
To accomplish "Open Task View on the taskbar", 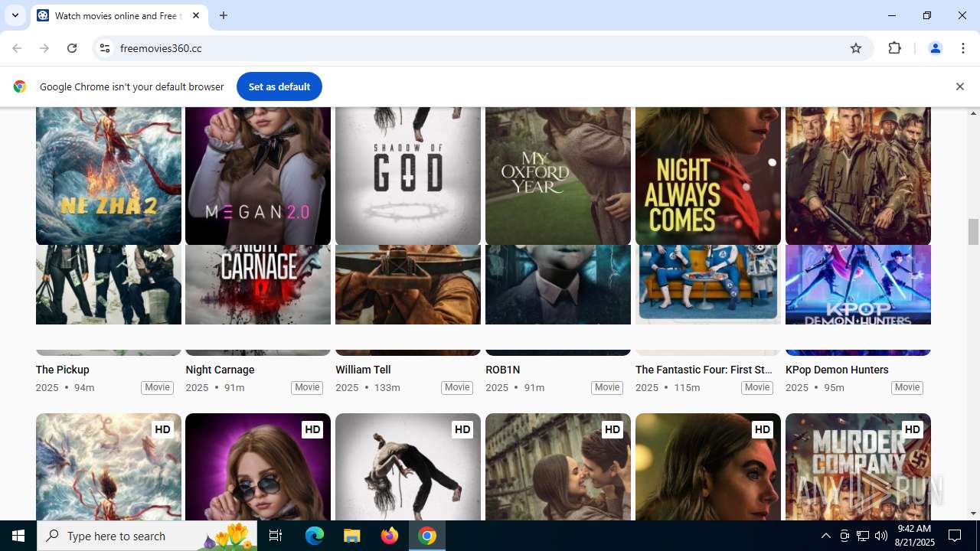I will pyautogui.click(x=276, y=536).
